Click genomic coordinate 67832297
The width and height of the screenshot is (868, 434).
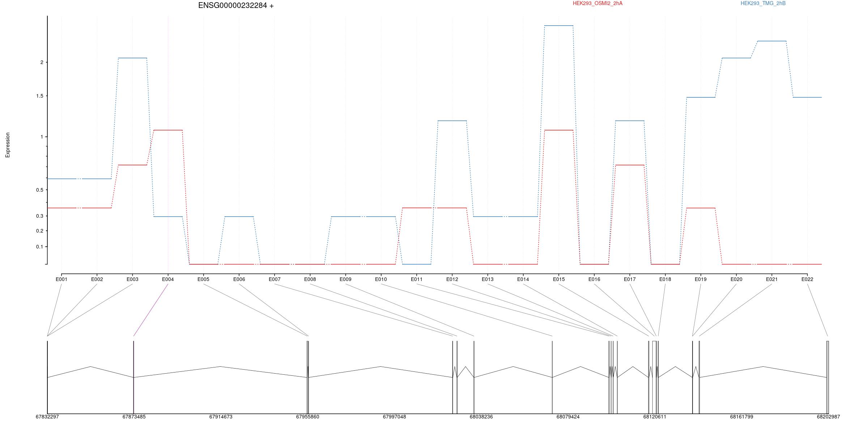[x=47, y=417]
